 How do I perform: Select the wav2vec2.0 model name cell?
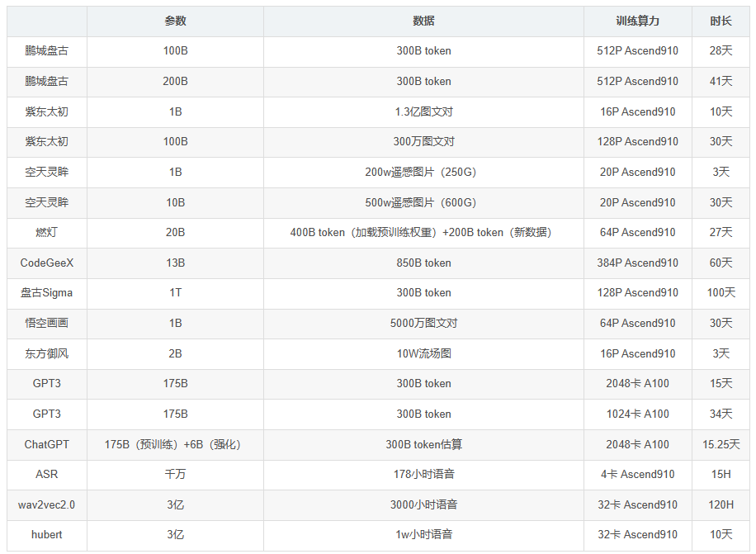point(47,504)
